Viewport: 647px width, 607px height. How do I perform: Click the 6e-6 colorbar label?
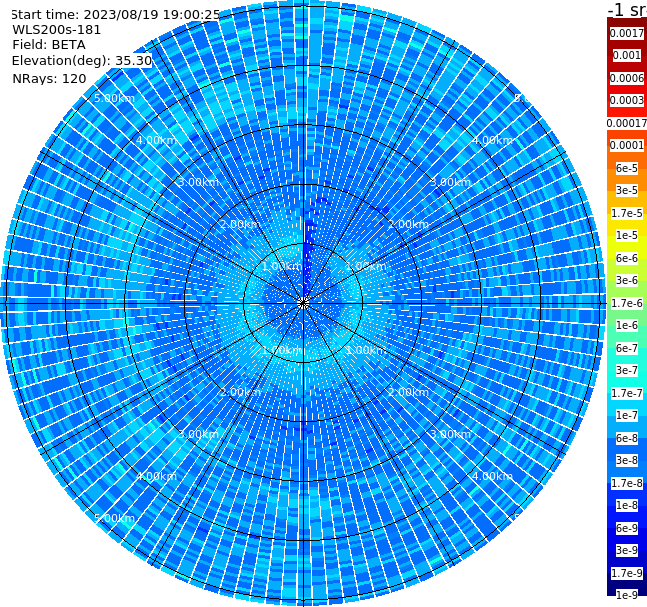coord(627,258)
